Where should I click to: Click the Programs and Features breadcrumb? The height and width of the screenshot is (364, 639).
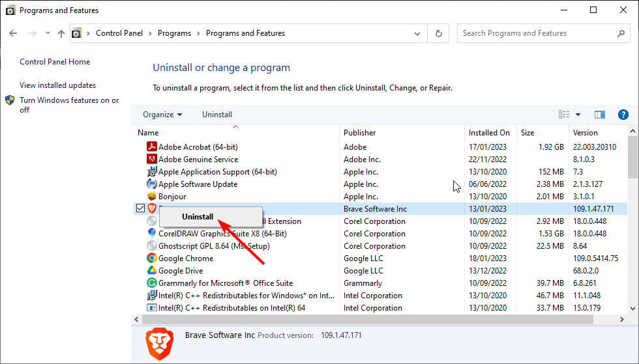point(245,33)
